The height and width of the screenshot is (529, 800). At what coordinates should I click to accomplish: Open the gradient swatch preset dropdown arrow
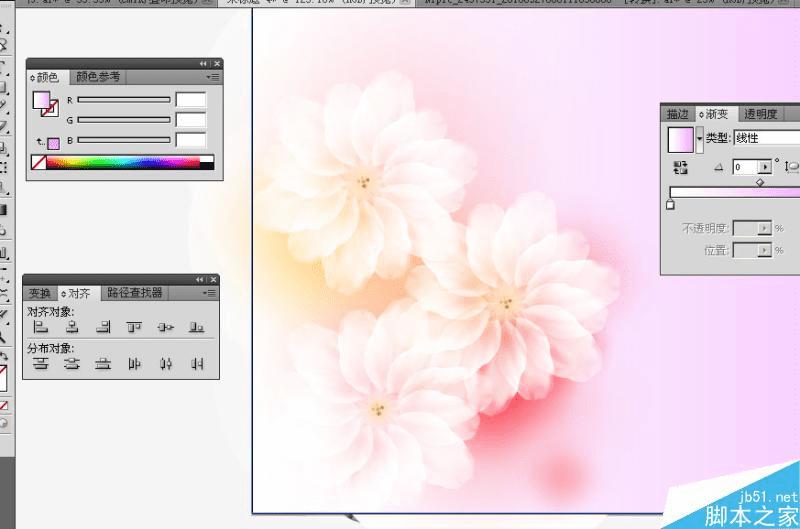pos(699,137)
